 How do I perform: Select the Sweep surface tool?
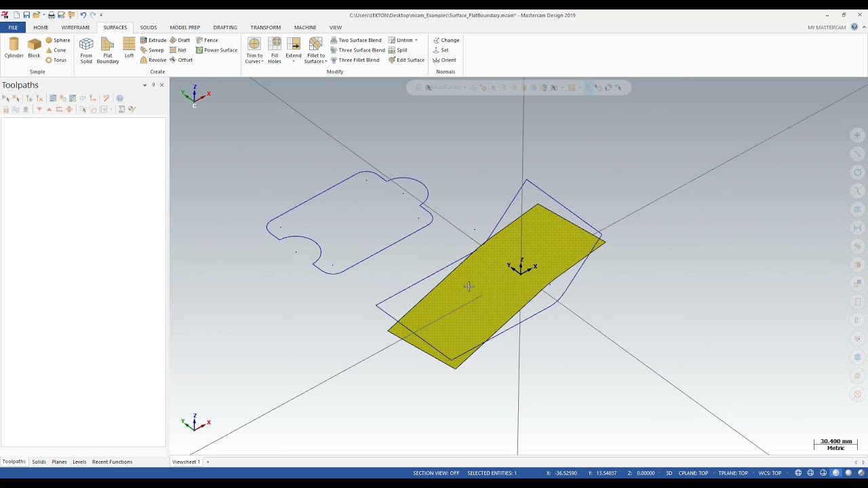(152, 50)
